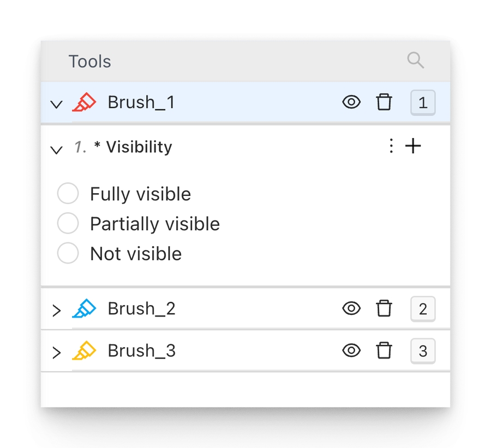The height and width of the screenshot is (448, 491).
Task: Select the Not visible radio option
Action: 68,254
